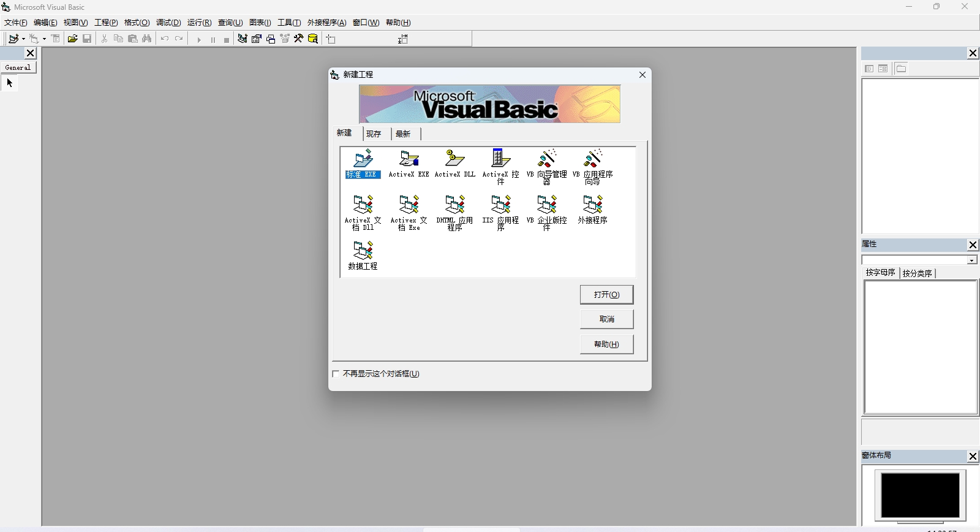Click the Paste toolbar icon
The height and width of the screenshot is (532, 980).
click(x=133, y=39)
